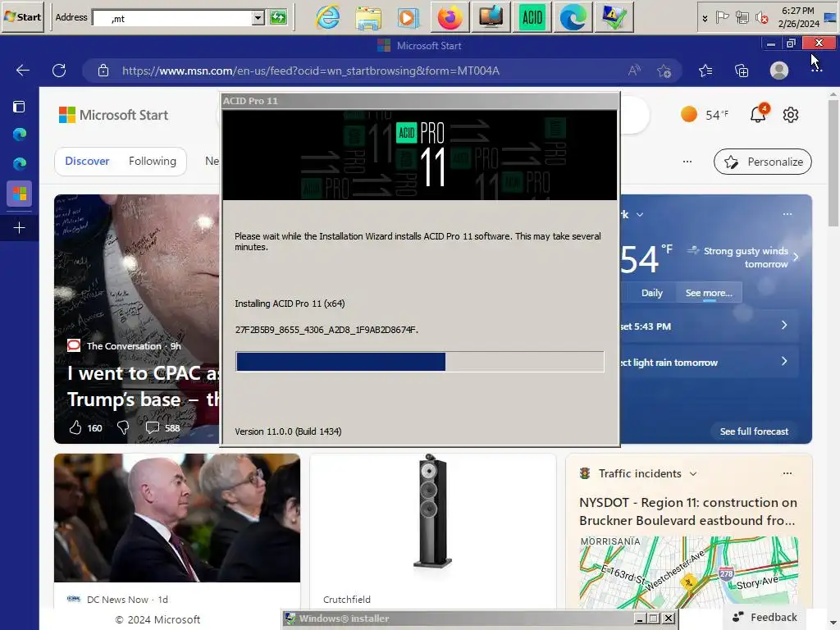
Task: Open the 54°F weather indicator in header
Action: (705, 115)
